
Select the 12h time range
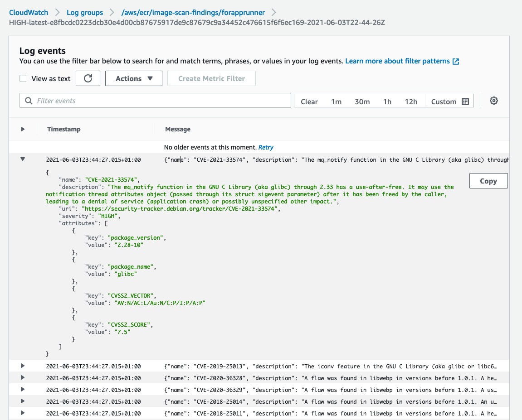pos(411,102)
